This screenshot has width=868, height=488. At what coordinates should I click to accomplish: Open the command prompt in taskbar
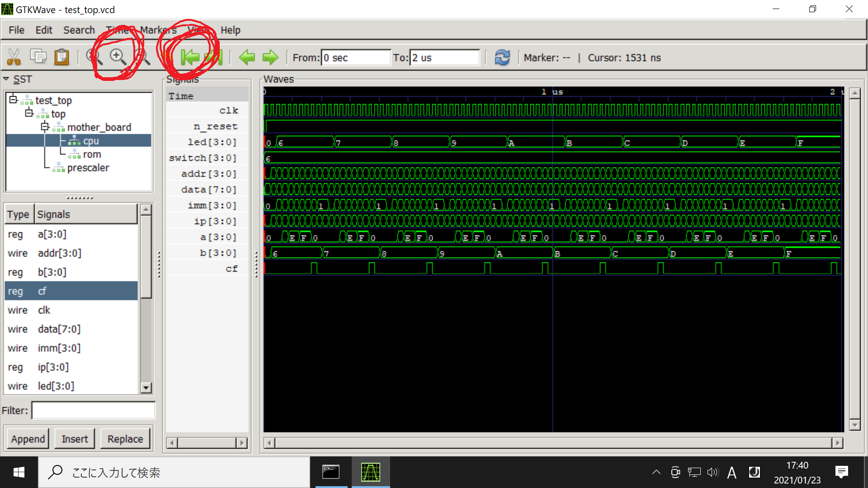(x=331, y=472)
